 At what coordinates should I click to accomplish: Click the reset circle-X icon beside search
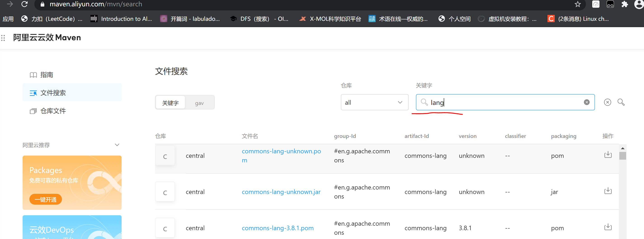pos(607,102)
